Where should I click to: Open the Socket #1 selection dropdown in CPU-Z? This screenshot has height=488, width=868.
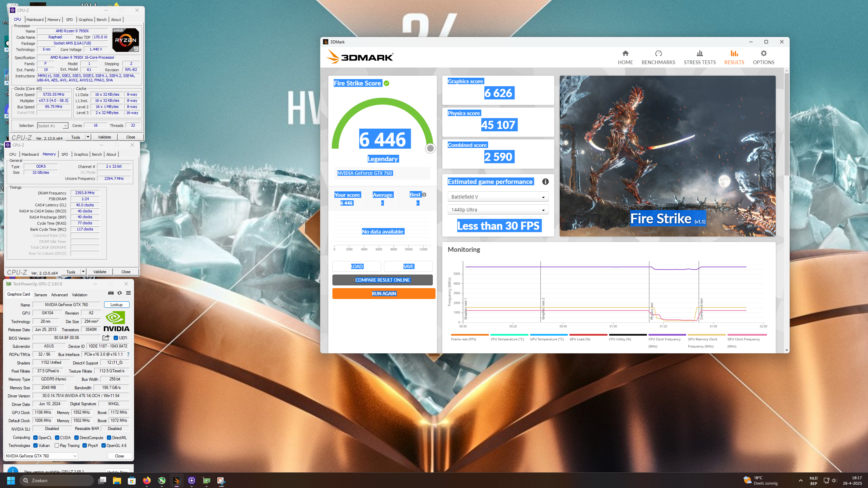point(53,126)
